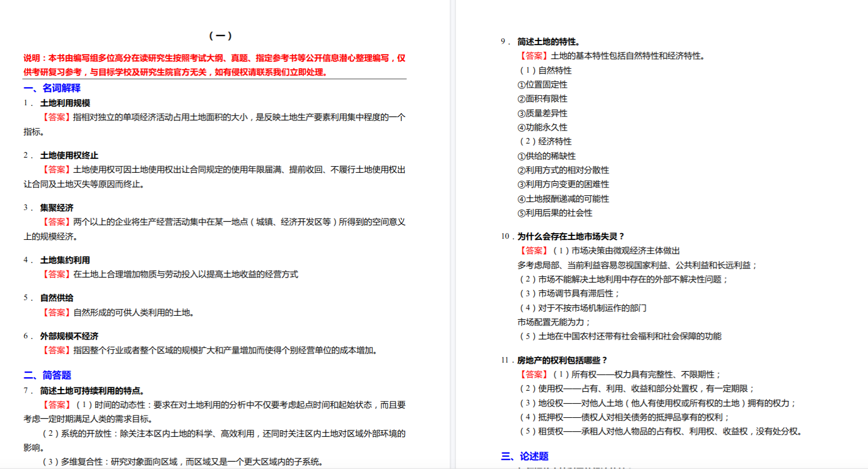Click the red 【答案】 label under 自然供给
The image size is (868, 469).
pos(56,312)
